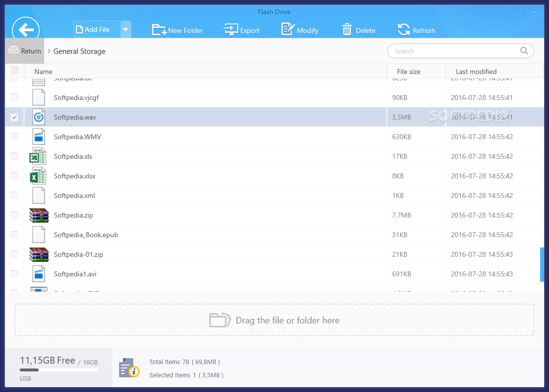Click the Modify toolbar button

click(299, 30)
